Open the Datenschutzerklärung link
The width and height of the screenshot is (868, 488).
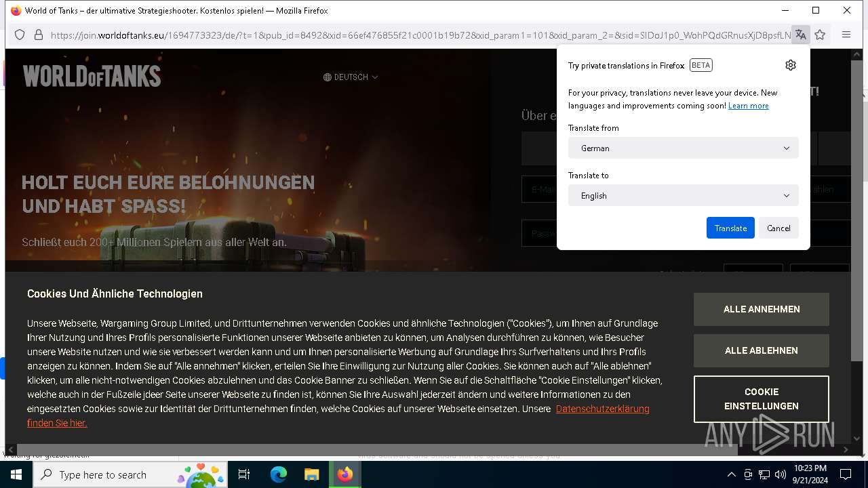[603, 409]
